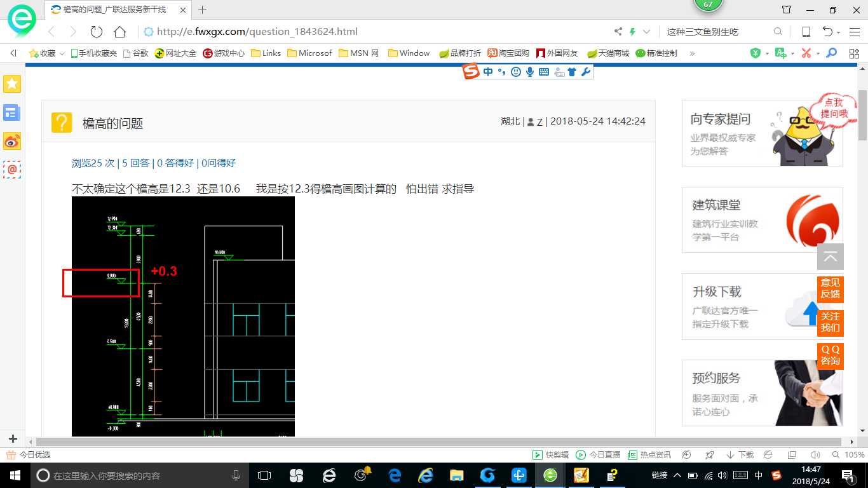The width and height of the screenshot is (868, 488).
Task: Open the screenshot scissors tool
Action: [806, 53]
